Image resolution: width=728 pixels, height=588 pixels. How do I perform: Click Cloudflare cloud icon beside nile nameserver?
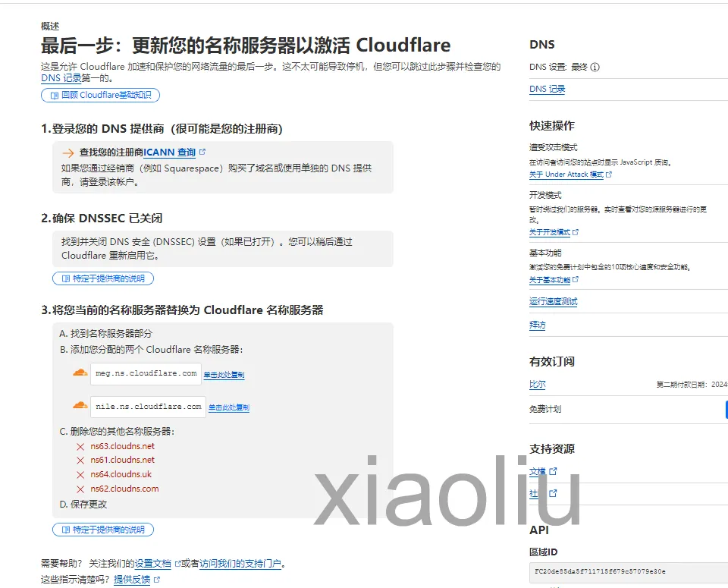80,405
